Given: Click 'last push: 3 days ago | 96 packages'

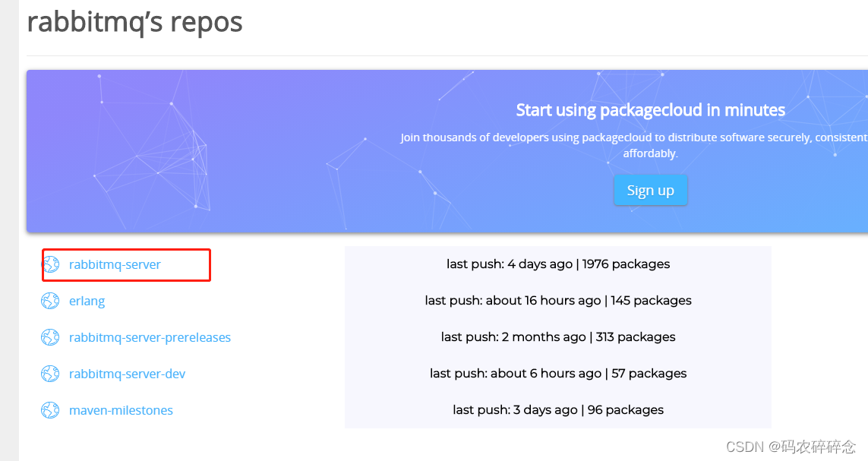Looking at the screenshot, I should [x=558, y=410].
